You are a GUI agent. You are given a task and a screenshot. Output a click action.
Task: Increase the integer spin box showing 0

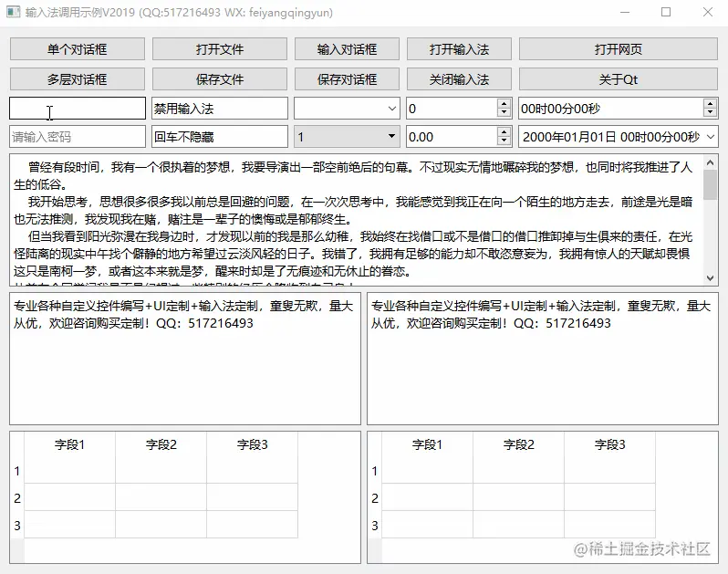504,103
